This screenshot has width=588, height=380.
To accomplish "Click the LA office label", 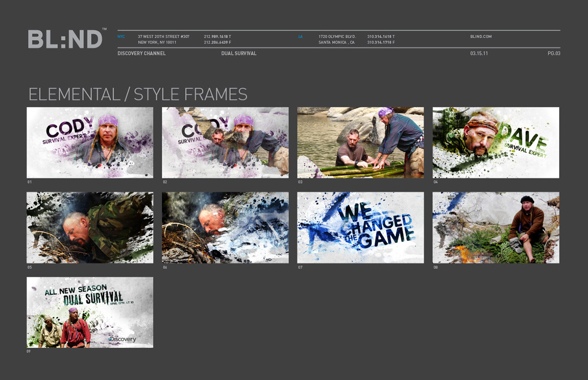I will (x=300, y=37).
